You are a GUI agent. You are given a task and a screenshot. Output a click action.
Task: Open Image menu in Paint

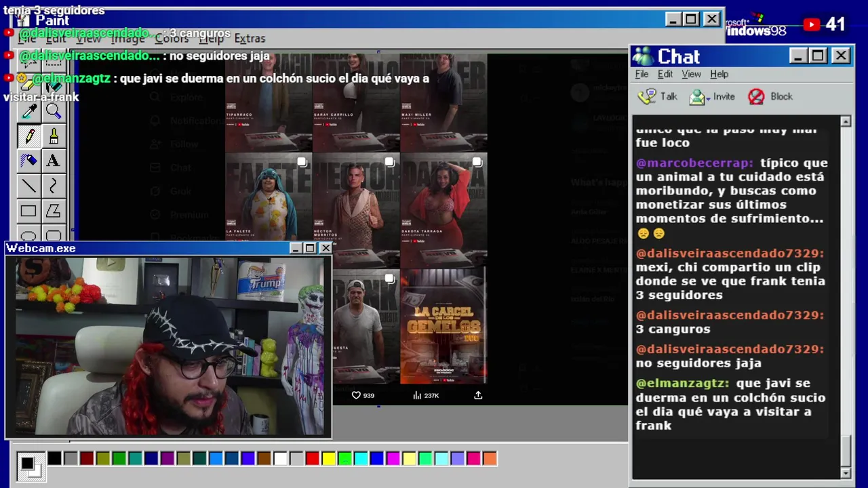point(128,39)
